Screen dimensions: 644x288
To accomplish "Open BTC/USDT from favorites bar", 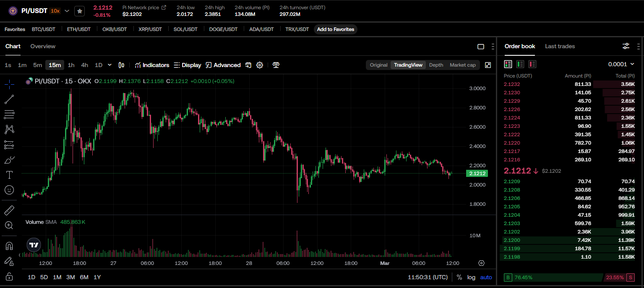I will pos(43,29).
